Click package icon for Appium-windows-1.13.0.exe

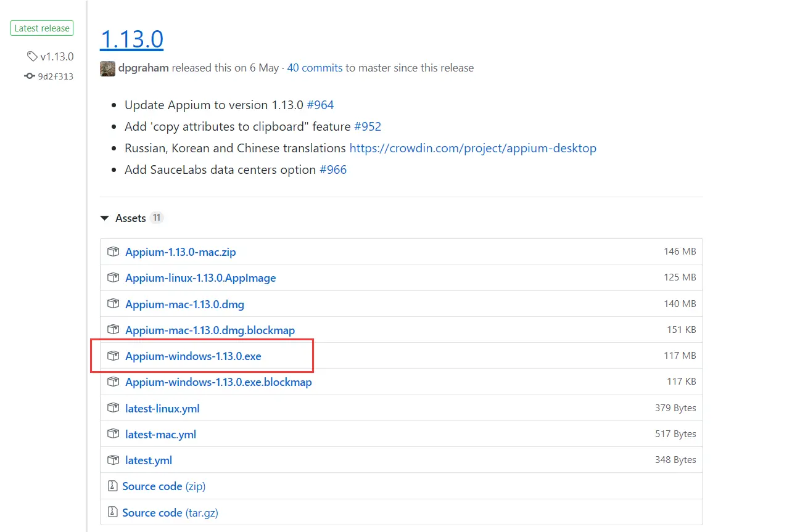point(113,356)
